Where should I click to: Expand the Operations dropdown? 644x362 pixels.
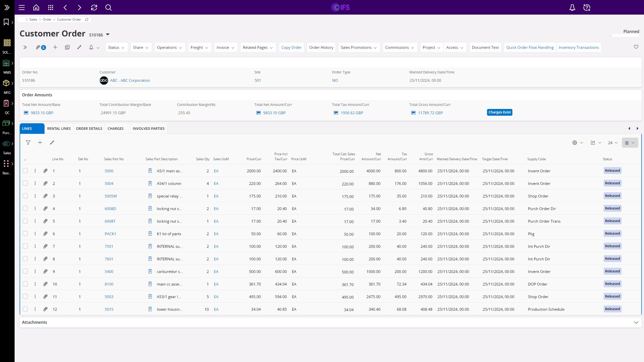(x=169, y=47)
